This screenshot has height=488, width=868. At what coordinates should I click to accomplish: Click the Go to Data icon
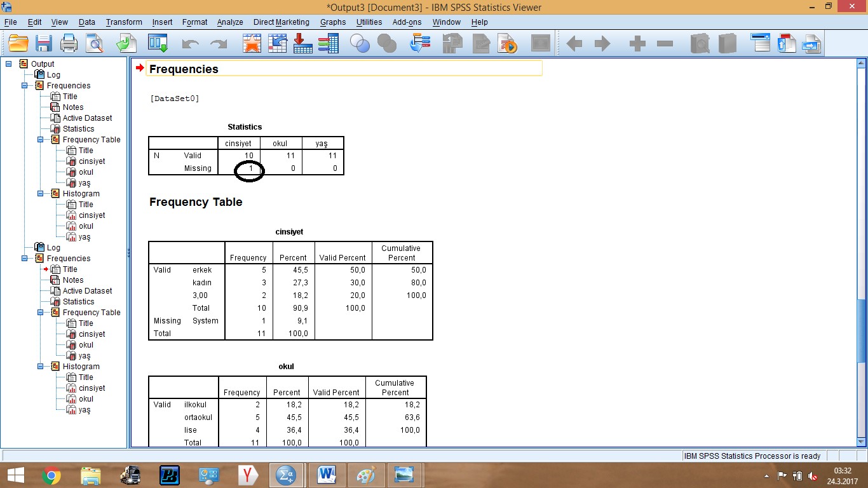coord(252,44)
